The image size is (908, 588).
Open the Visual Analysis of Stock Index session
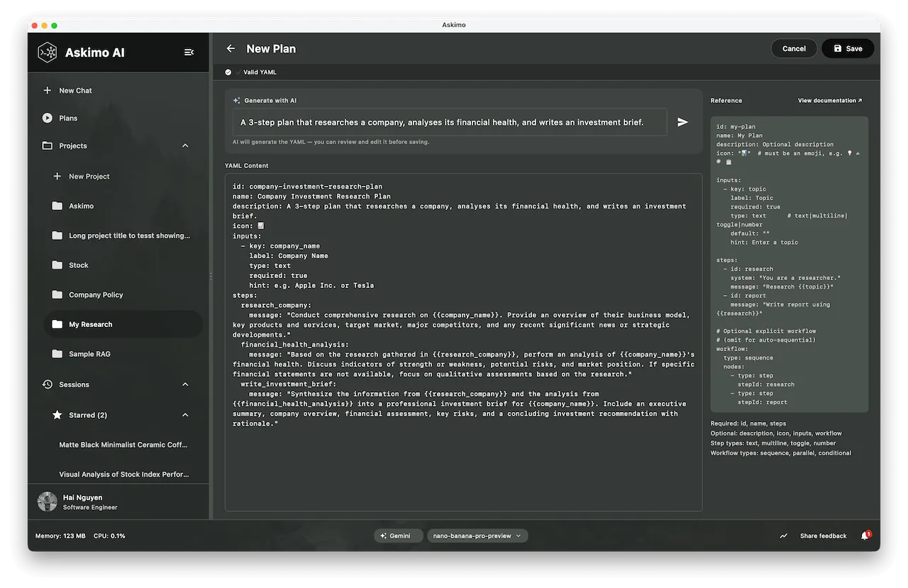[123, 475]
